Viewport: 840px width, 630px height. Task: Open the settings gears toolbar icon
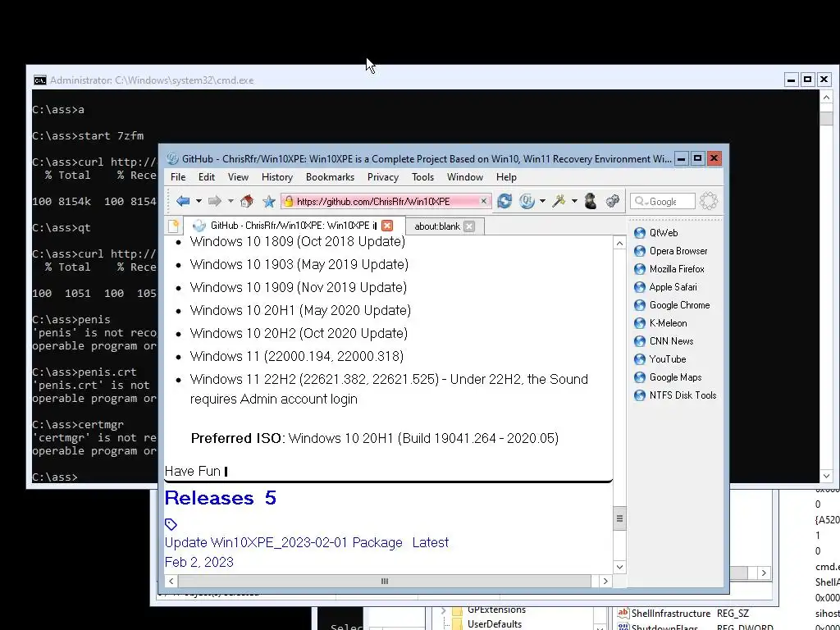[x=613, y=202]
